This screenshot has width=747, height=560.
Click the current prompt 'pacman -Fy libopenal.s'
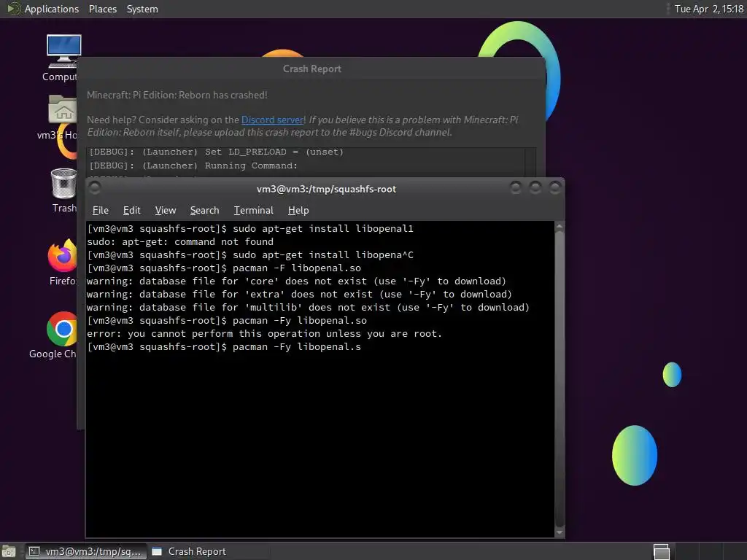click(224, 347)
